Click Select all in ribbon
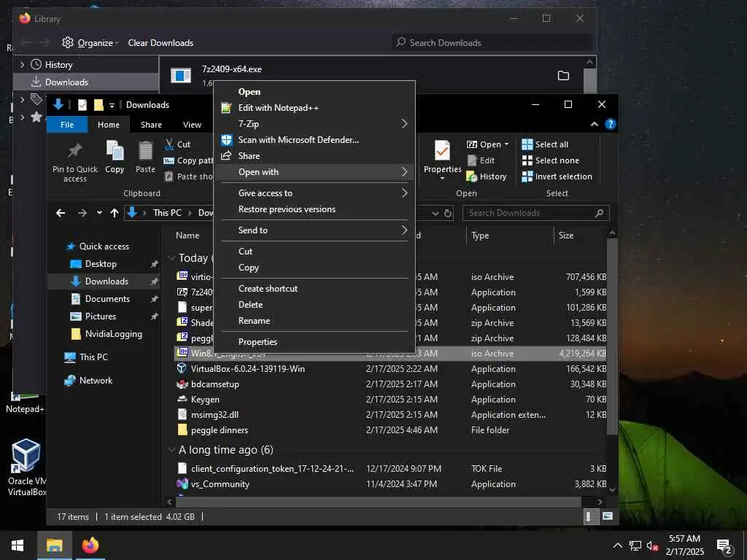The width and height of the screenshot is (747, 560). pos(545,144)
